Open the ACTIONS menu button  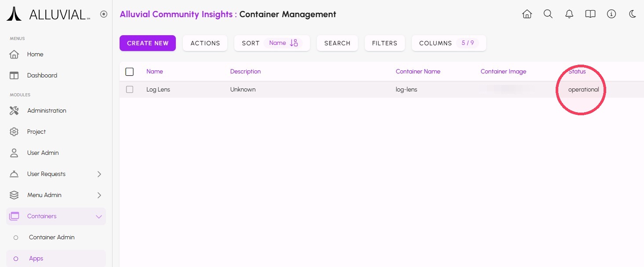pos(205,43)
